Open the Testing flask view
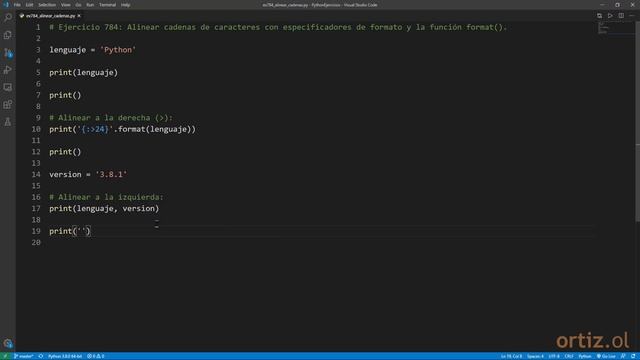 click(8, 122)
